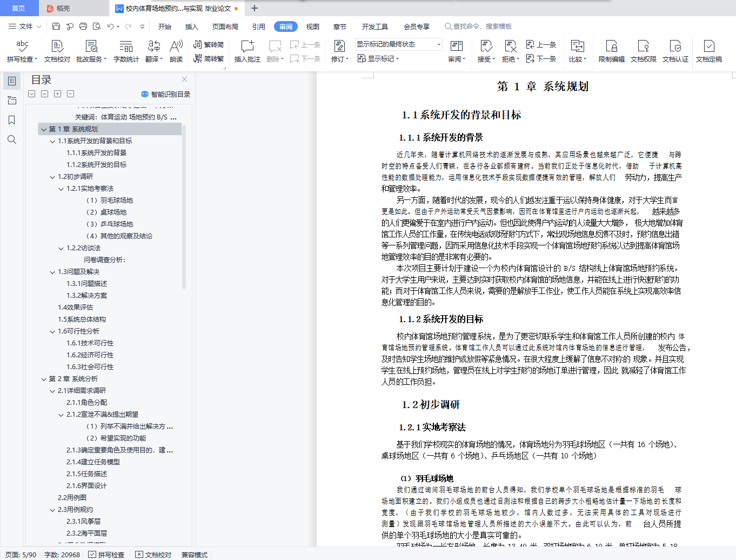Viewport: 736px width, 560px height.
Task: Click 审阅 review pane icon
Action: [456, 51]
